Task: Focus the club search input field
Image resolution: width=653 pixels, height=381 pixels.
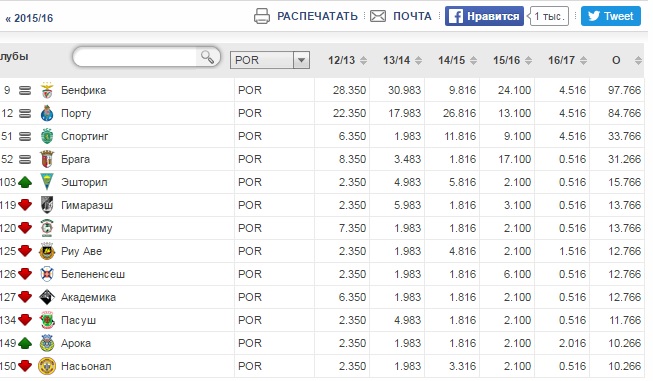Action: tap(135, 57)
